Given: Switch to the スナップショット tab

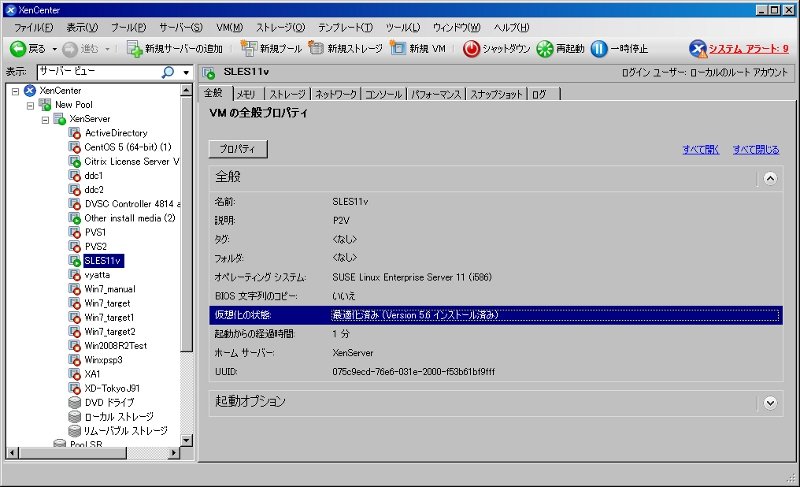Looking at the screenshot, I should pos(496,94).
